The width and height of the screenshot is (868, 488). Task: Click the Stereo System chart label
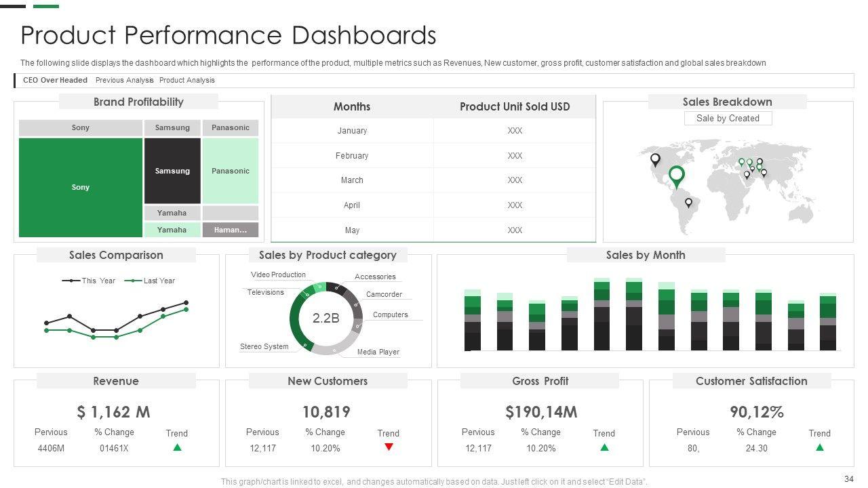264,346
